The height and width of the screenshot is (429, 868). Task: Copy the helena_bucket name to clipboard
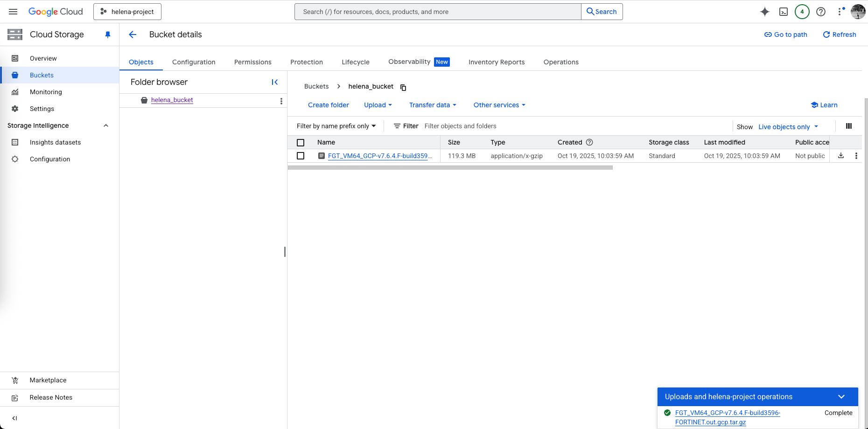403,87
